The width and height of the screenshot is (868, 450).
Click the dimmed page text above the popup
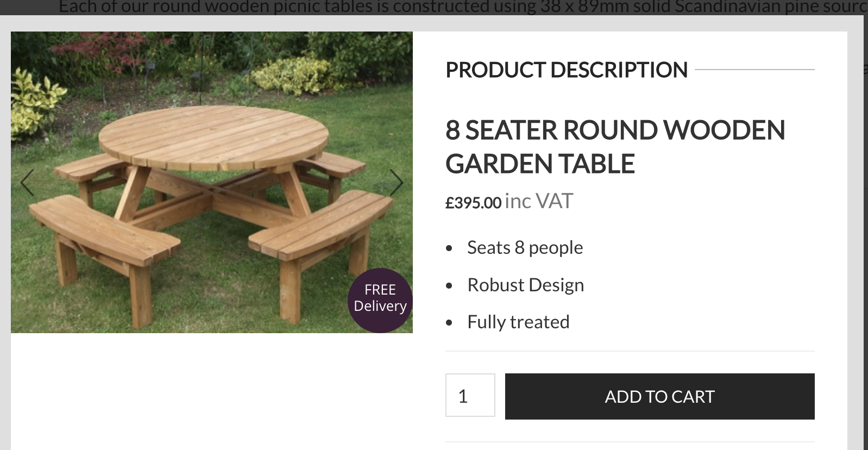435,7
